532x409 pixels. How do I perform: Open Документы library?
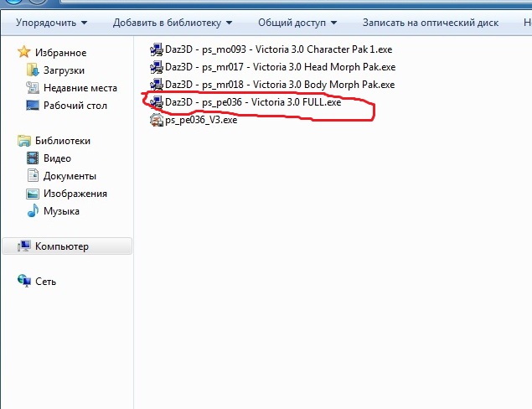[x=70, y=176]
